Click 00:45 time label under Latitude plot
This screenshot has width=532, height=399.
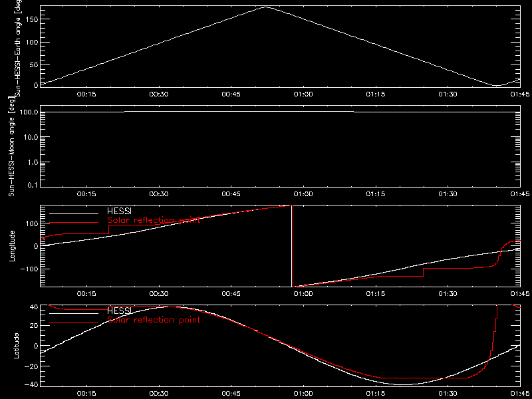click(x=231, y=394)
